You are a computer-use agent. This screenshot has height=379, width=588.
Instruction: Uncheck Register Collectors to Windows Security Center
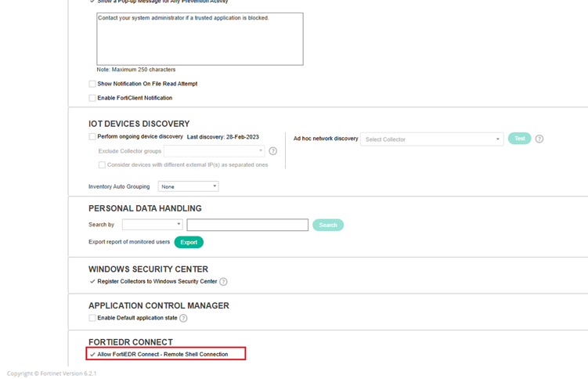click(92, 282)
